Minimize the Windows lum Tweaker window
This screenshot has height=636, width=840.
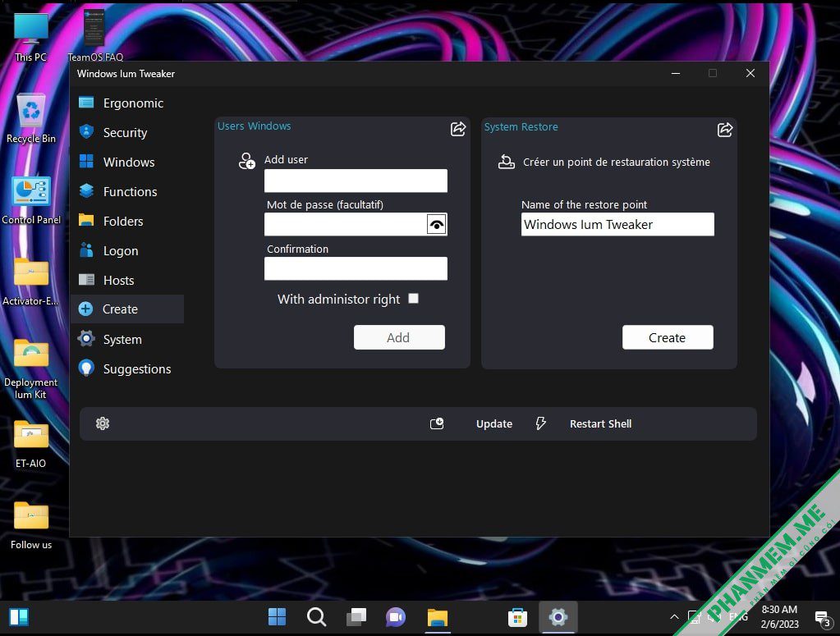(x=676, y=73)
